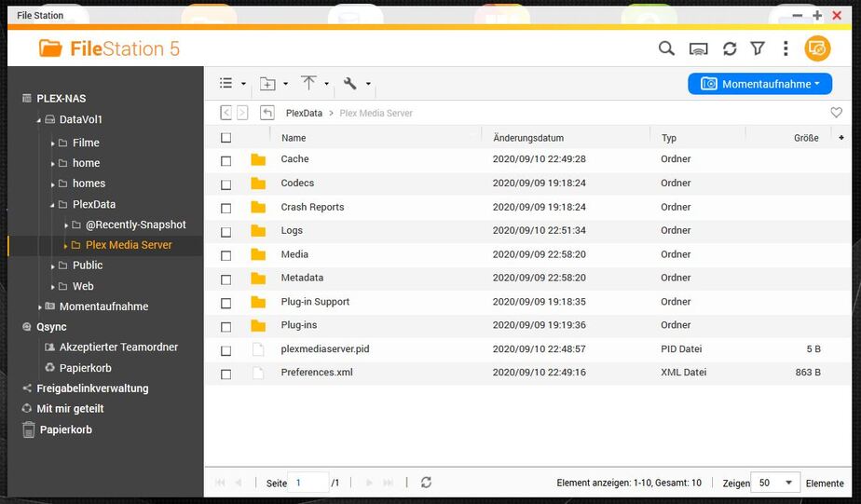The width and height of the screenshot is (861, 504).
Task: Open the tools wrench dropdown arrow
Action: point(368,84)
